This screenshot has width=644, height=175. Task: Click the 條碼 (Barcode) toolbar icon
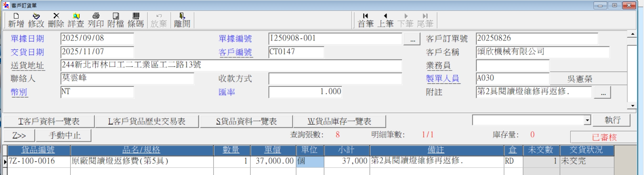[136, 20]
